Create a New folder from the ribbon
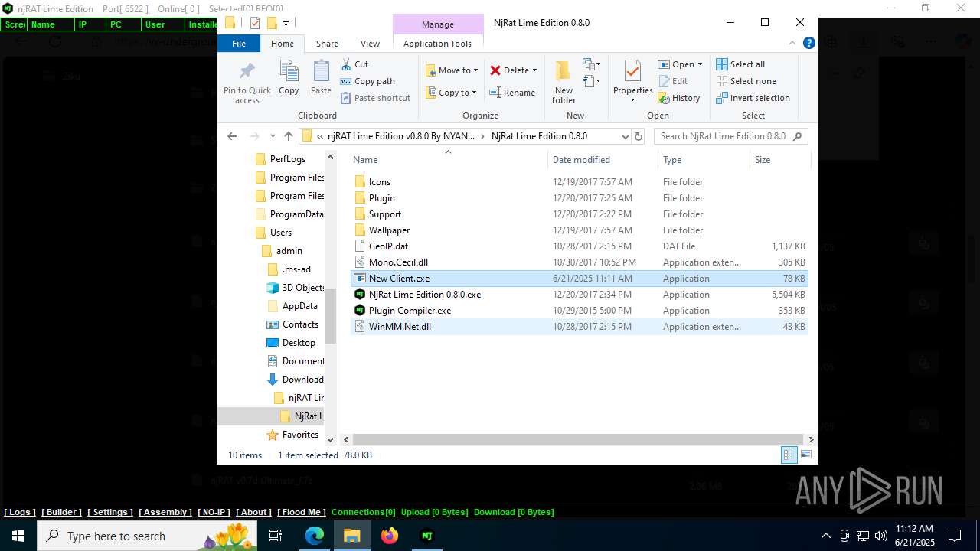 (563, 82)
